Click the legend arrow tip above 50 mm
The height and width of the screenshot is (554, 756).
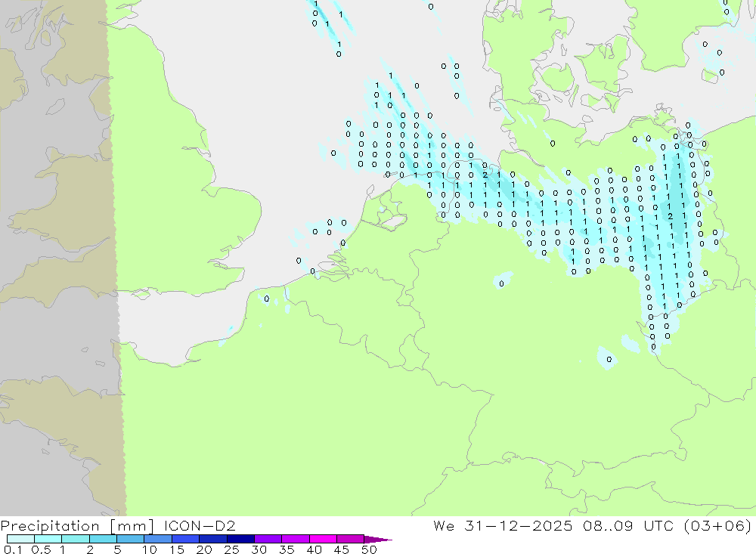pyautogui.click(x=378, y=539)
